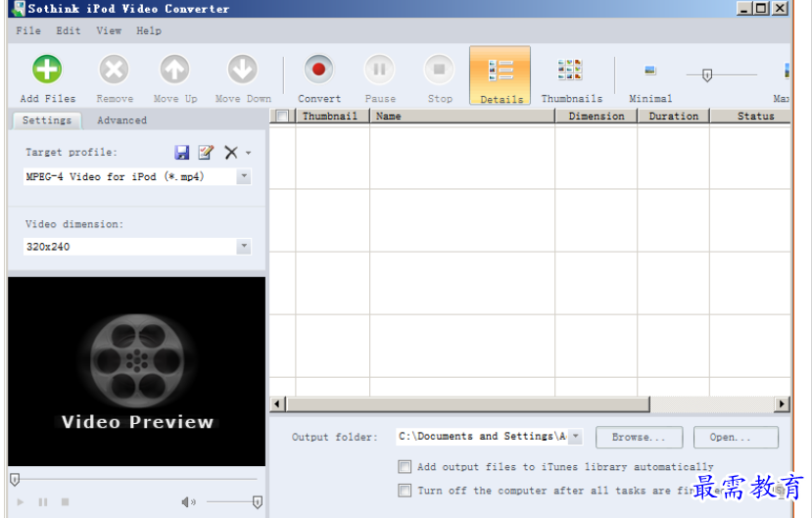
Task: Click the Browse... button
Action: point(639,438)
